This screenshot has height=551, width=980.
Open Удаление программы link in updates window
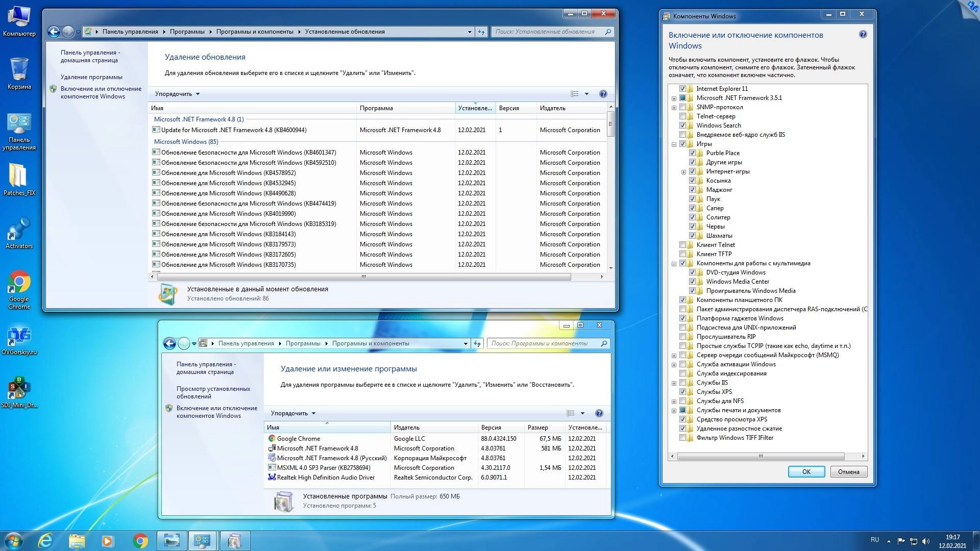pos(91,77)
